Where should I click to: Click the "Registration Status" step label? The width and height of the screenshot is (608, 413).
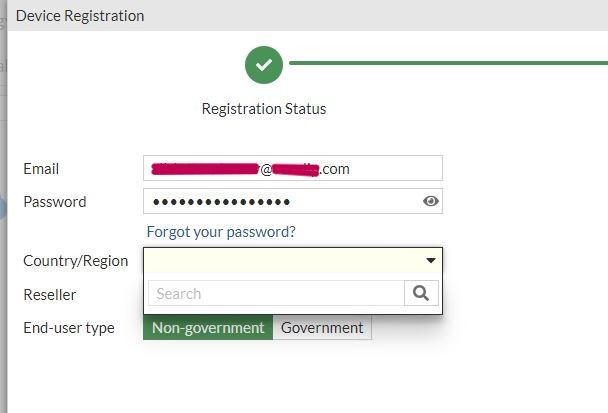(x=264, y=109)
